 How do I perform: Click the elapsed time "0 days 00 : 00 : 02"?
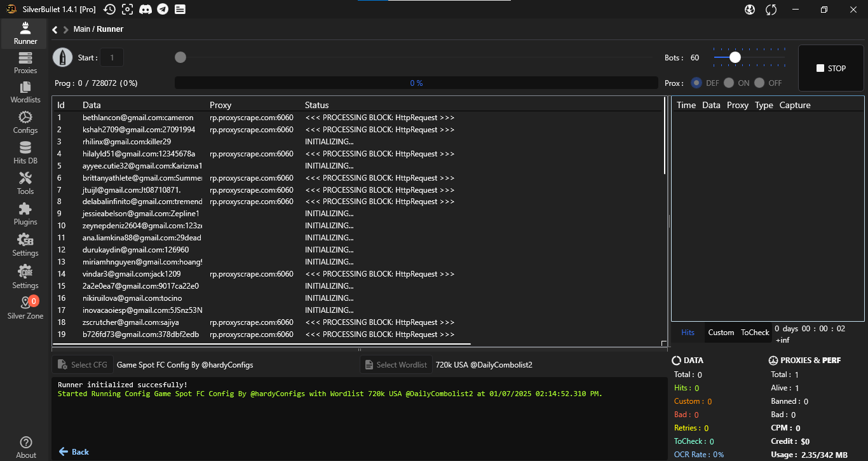click(x=810, y=329)
